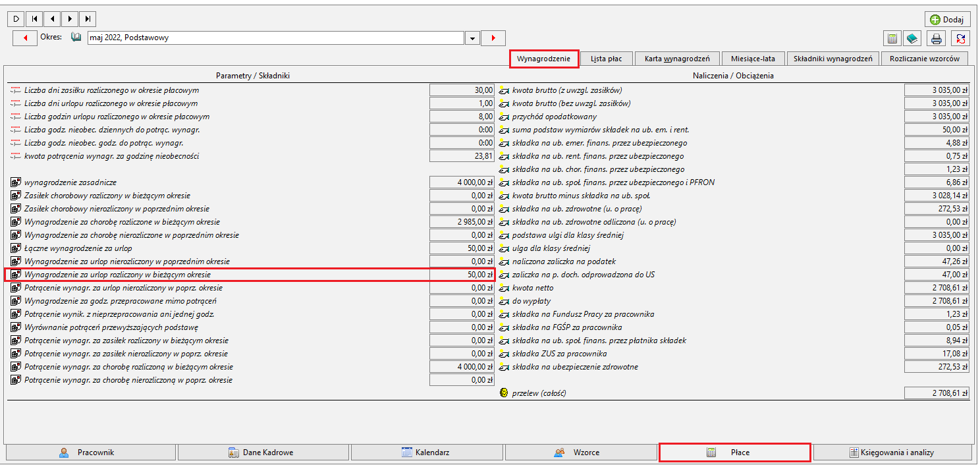
Task: Open the Kalendarz section at the bottom
Action: tap(427, 453)
